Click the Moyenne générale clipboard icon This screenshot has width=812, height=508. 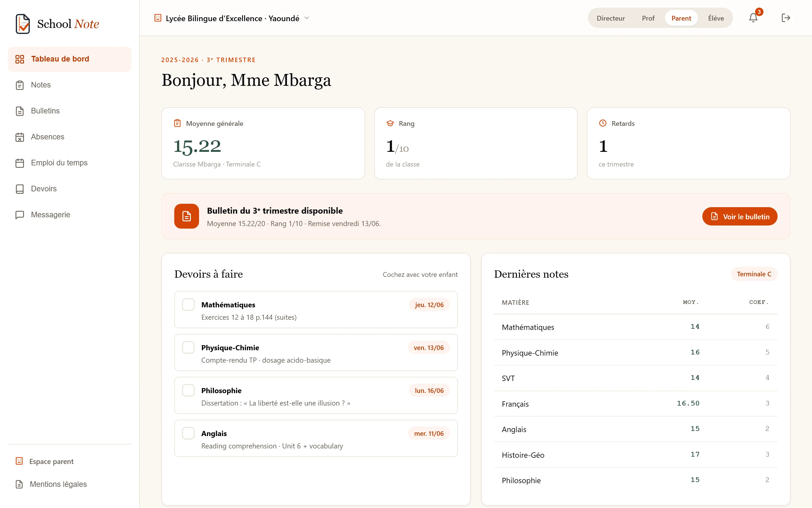click(177, 123)
